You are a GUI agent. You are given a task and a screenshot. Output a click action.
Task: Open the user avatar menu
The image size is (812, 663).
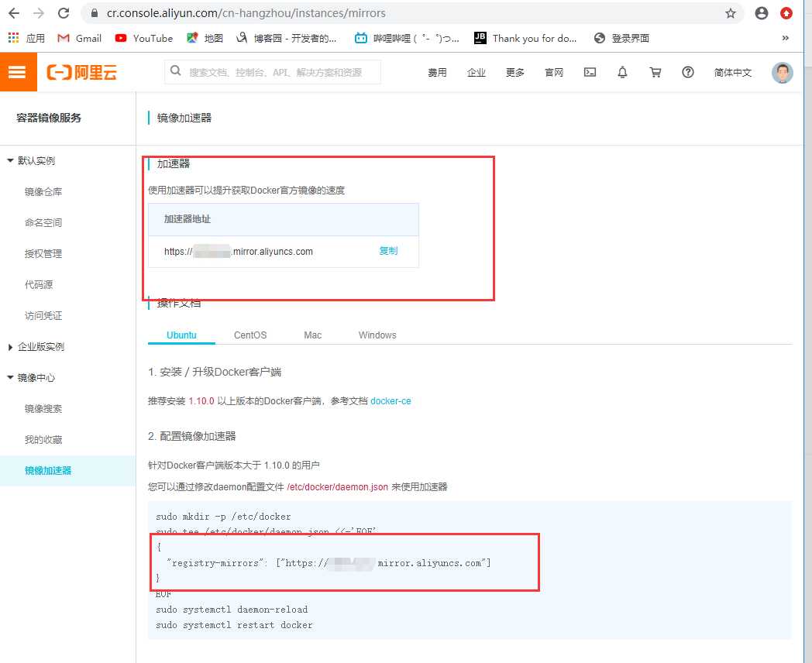tap(782, 73)
